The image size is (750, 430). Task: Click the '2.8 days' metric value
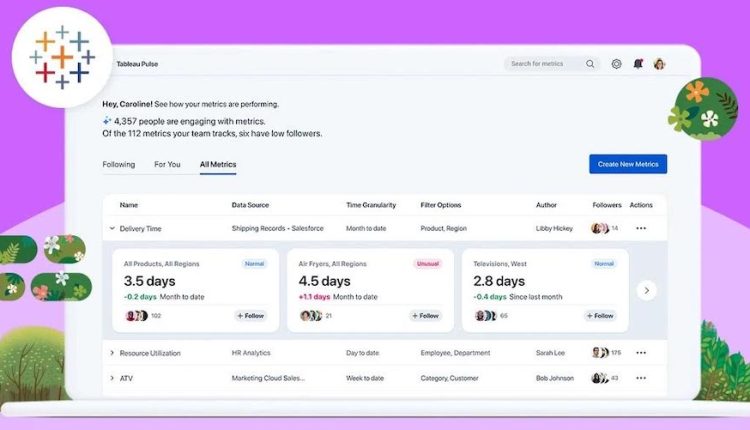click(x=499, y=281)
